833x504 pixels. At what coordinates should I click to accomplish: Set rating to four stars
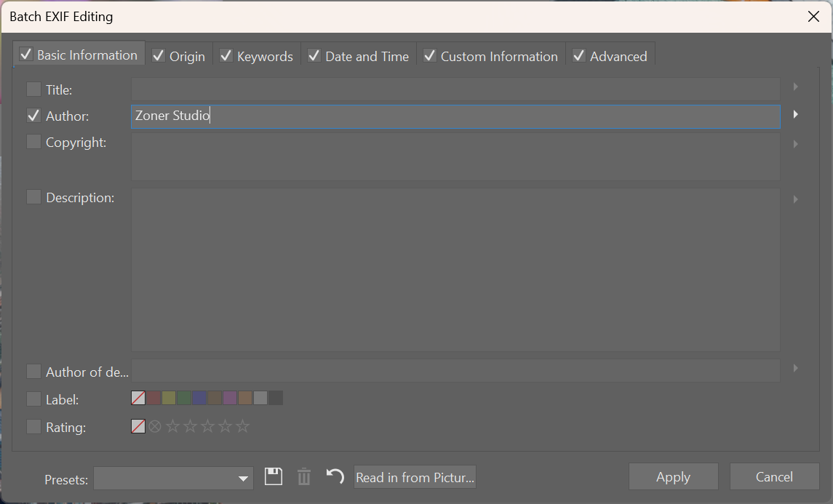(226, 426)
